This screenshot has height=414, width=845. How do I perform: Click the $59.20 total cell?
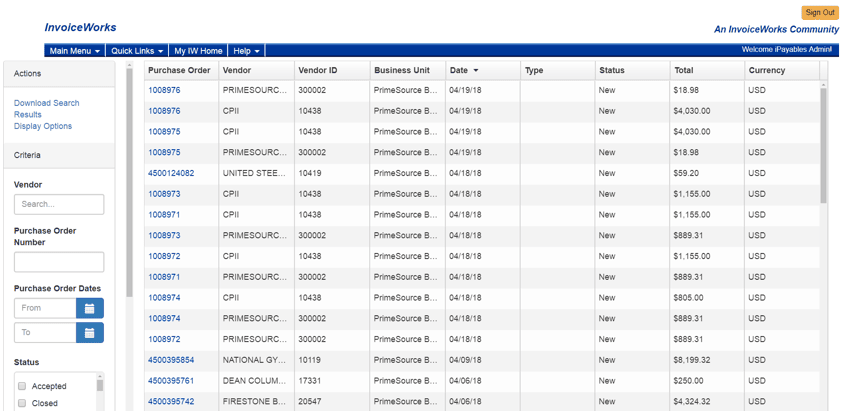coord(708,173)
